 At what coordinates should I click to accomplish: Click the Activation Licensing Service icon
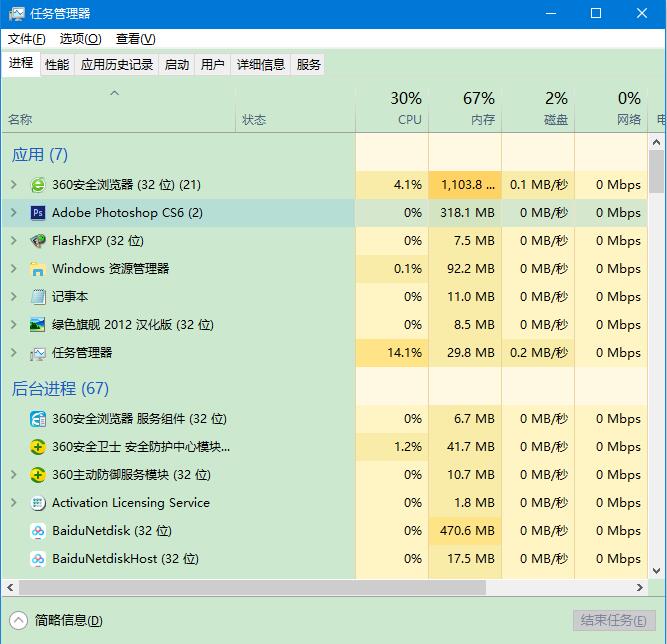(38, 503)
